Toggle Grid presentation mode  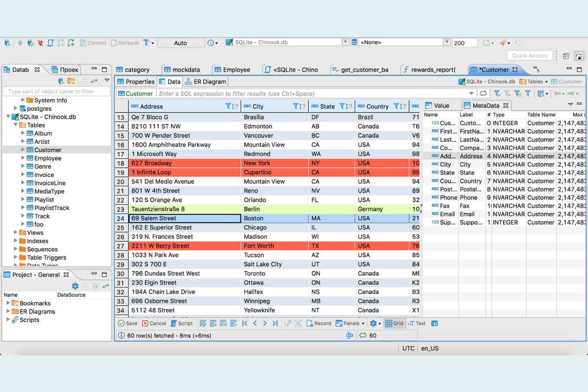pos(394,323)
